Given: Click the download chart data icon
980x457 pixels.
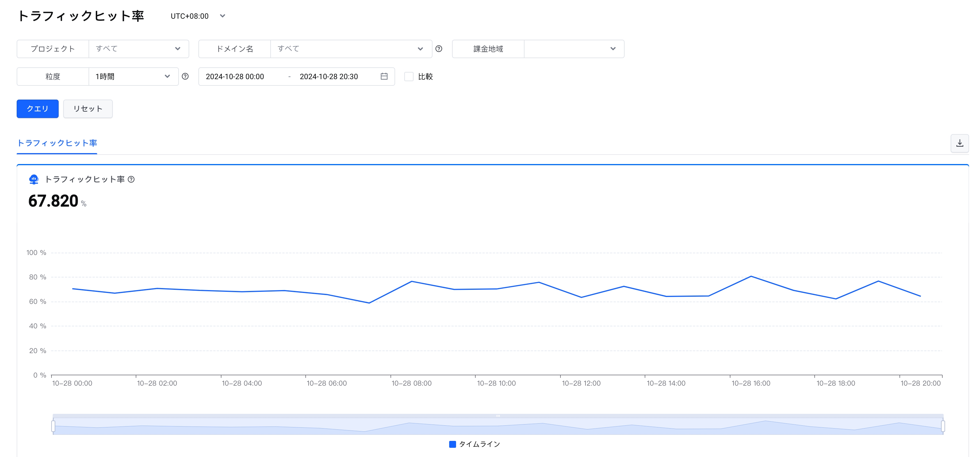Looking at the screenshot, I should (960, 143).
